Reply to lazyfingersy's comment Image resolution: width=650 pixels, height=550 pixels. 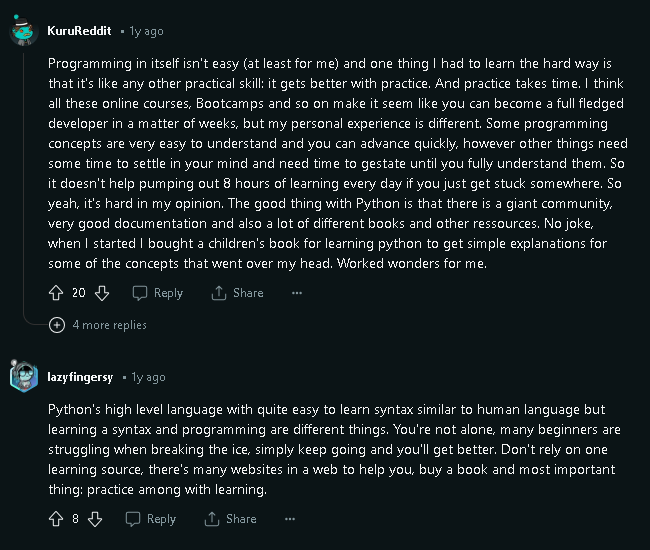pyautogui.click(x=151, y=519)
